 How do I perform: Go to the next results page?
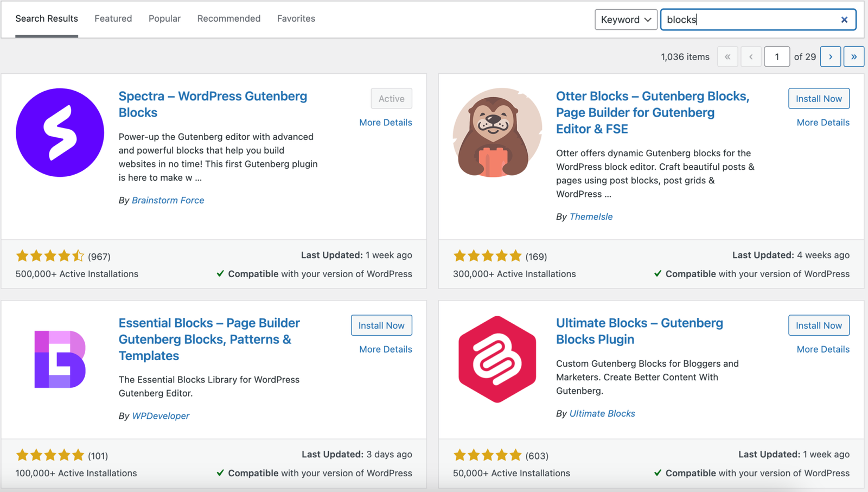830,56
